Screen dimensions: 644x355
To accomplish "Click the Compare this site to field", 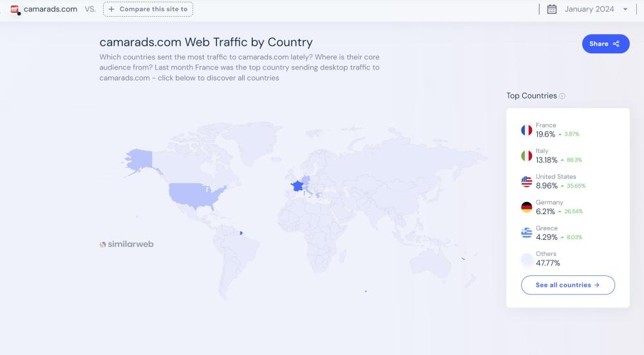I will (x=148, y=9).
